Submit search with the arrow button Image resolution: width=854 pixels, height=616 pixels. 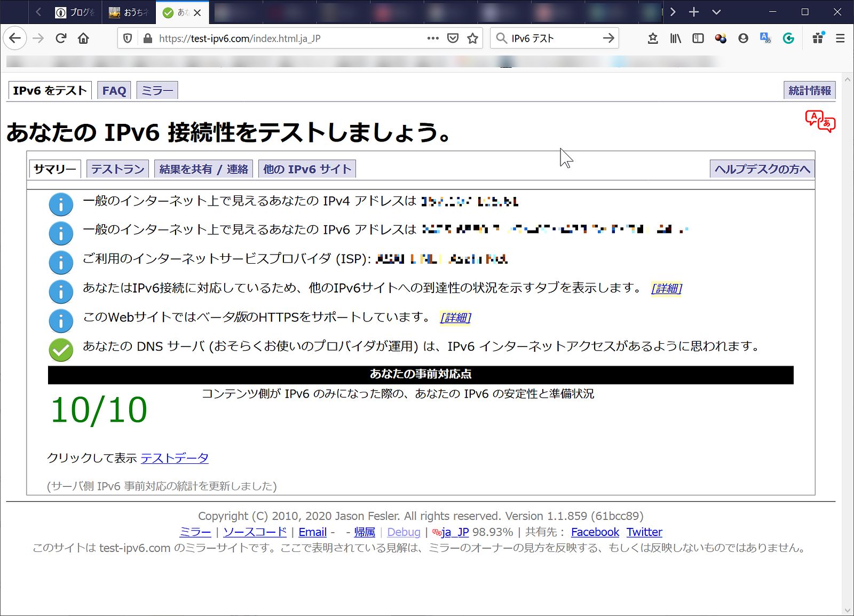click(x=608, y=38)
